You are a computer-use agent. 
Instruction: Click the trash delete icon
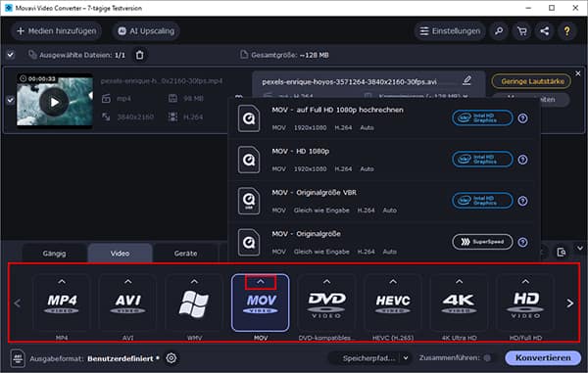click(140, 55)
